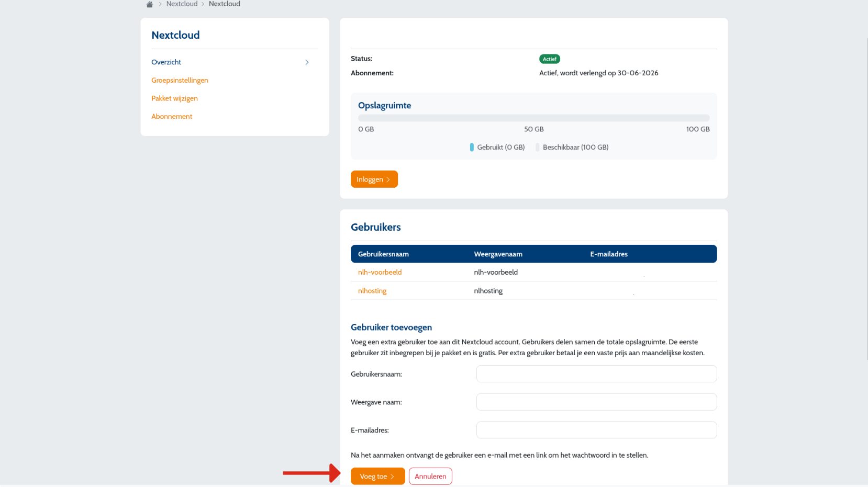Click the Inloggen button

(x=374, y=179)
